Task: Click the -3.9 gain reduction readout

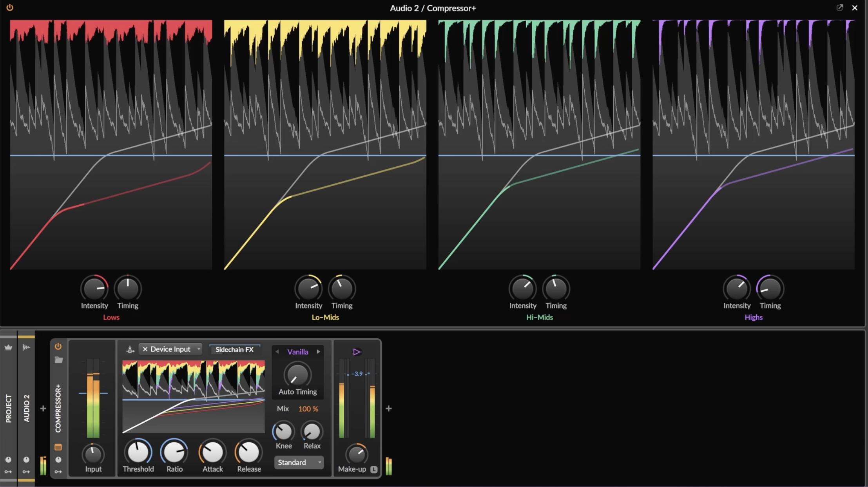Action: pos(357,374)
